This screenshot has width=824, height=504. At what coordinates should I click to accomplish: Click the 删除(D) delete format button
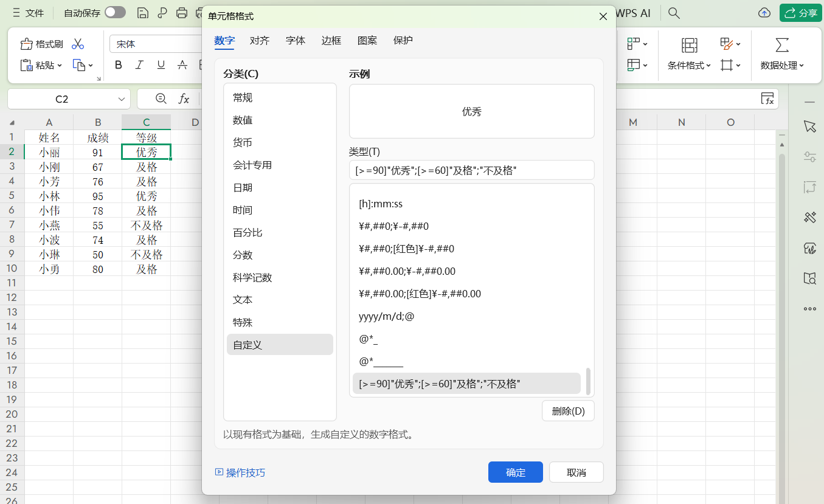567,410
